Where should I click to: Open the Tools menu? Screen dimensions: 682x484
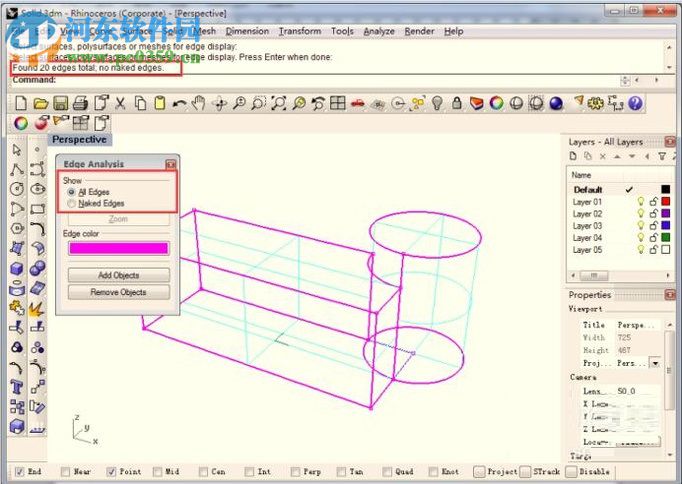coord(342,31)
